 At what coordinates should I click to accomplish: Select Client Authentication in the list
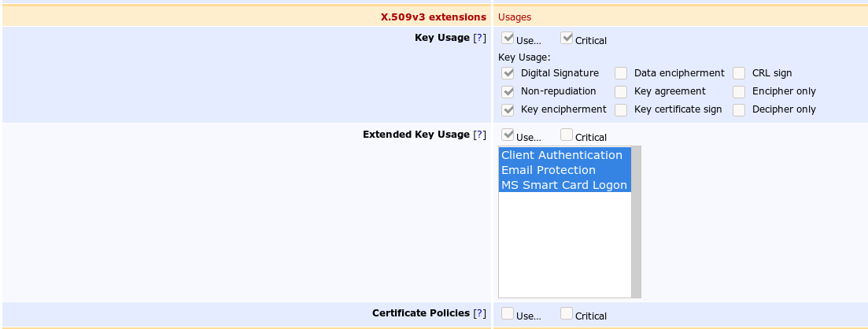(x=562, y=155)
